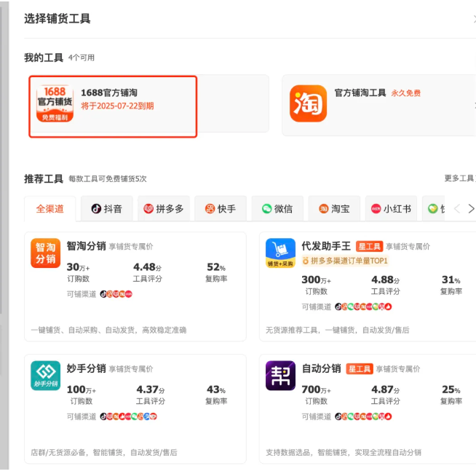
Task: Click the 700万+ 订购数 value
Action: click(316, 390)
